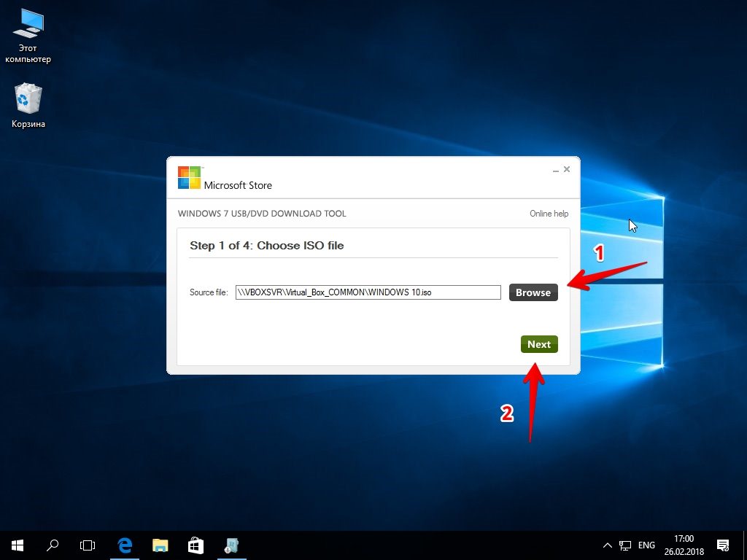Click the 'Step 1 of 4: Choose ISO file' heading
The width and height of the screenshot is (747, 560).
267,246
